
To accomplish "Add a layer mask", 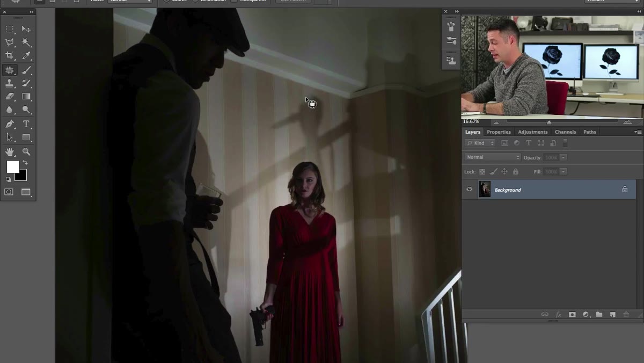I will pyautogui.click(x=572, y=315).
